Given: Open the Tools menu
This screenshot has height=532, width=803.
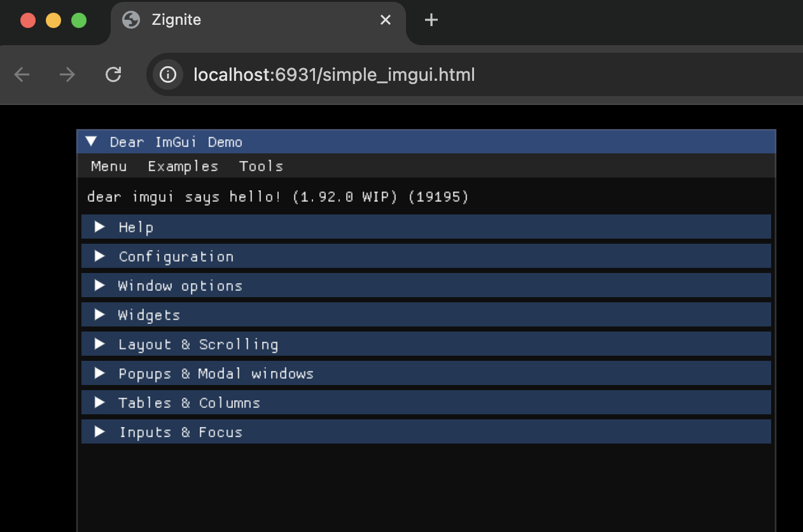Looking at the screenshot, I should tap(261, 166).
